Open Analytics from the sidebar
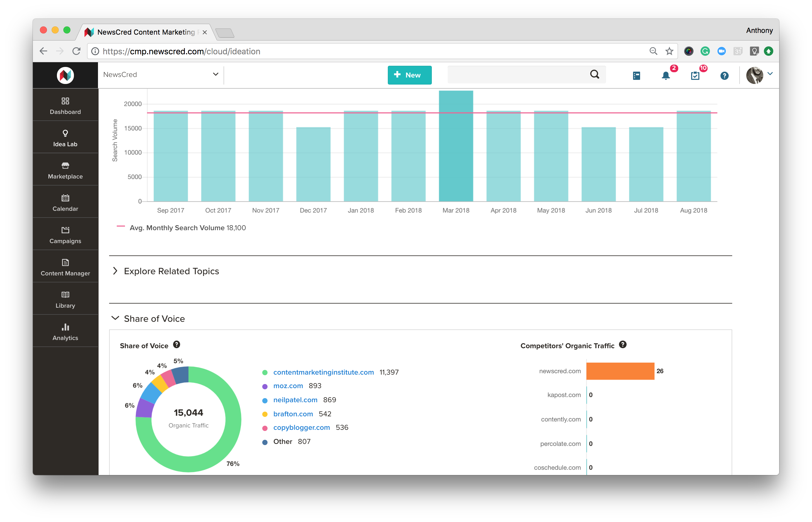This screenshot has width=812, height=522. pyautogui.click(x=65, y=332)
